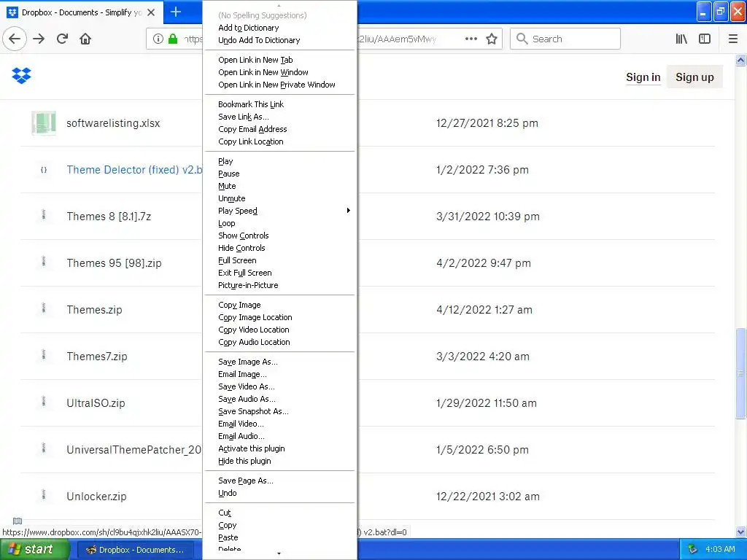
Task: Click the Dropbox logo
Action: (21, 76)
